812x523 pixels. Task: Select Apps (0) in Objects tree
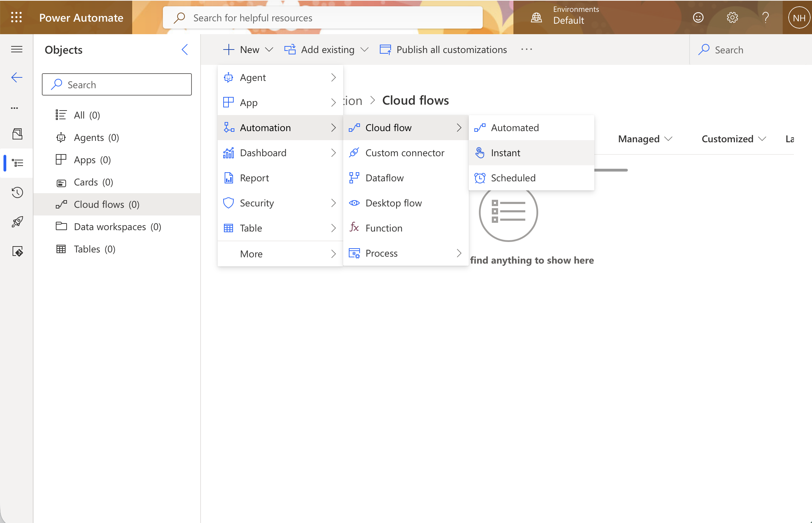coord(117,160)
